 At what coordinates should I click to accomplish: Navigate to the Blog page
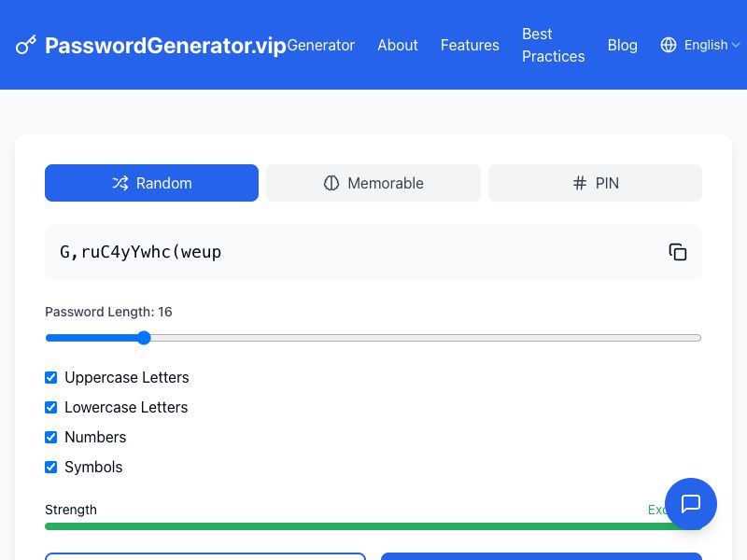pos(623,45)
